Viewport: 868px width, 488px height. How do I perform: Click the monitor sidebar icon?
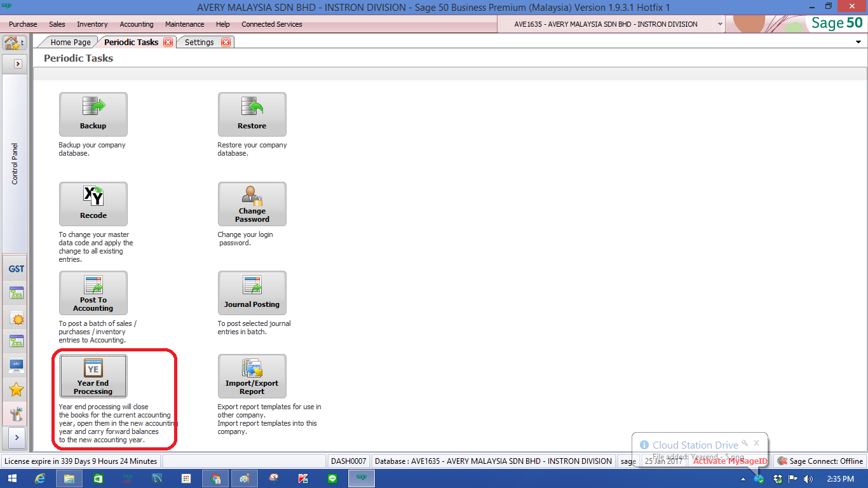16,365
